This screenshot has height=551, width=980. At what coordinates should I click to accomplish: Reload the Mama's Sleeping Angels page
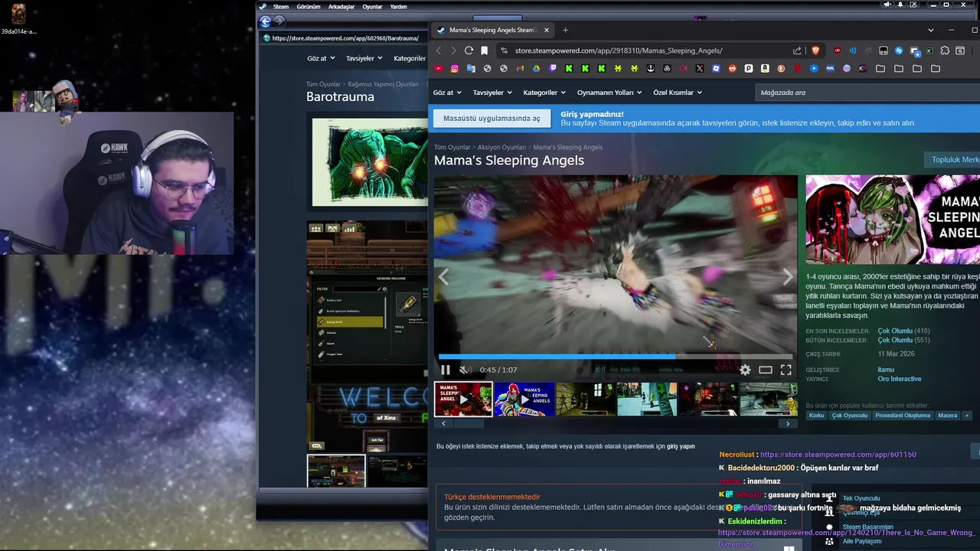[x=469, y=51]
